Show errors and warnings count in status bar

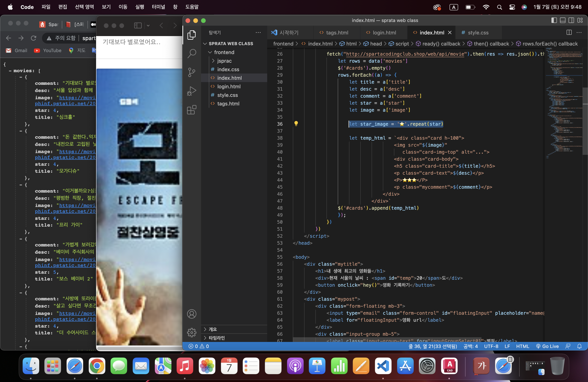click(199, 346)
